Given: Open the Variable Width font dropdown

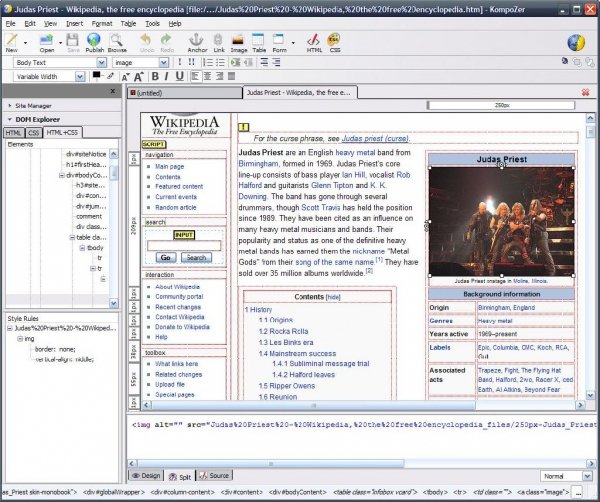Looking at the screenshot, I should 80,77.
